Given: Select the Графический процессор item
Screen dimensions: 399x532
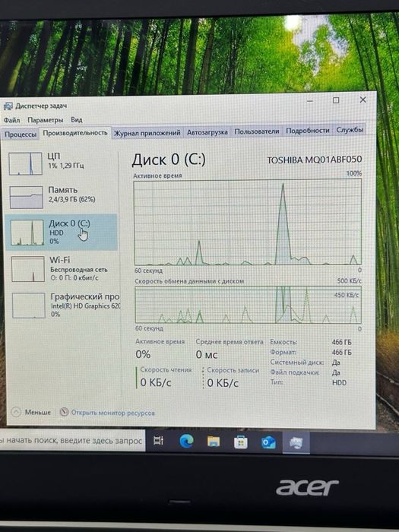Looking at the screenshot, I should tap(65, 306).
